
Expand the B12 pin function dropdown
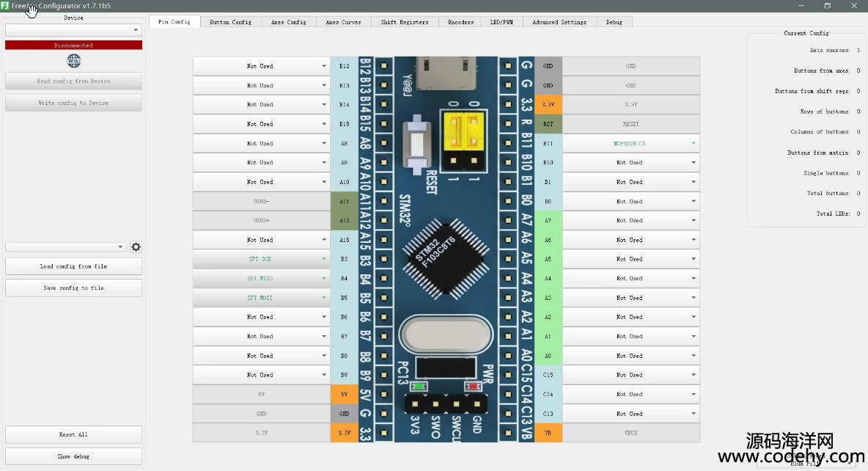pos(261,66)
